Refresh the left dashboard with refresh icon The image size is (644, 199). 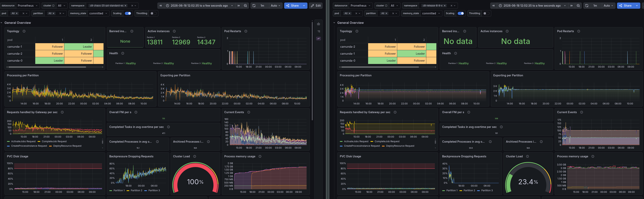(254, 5)
